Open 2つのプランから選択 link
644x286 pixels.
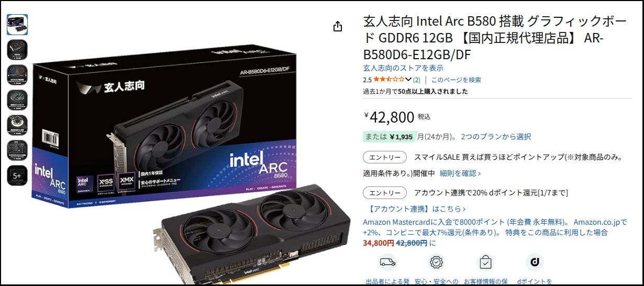click(x=496, y=137)
